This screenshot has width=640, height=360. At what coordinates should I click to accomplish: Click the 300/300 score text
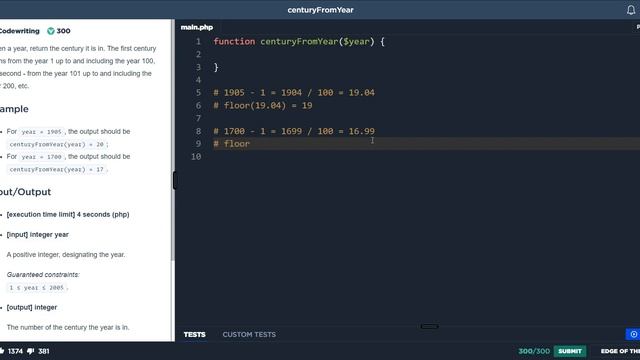click(x=534, y=351)
